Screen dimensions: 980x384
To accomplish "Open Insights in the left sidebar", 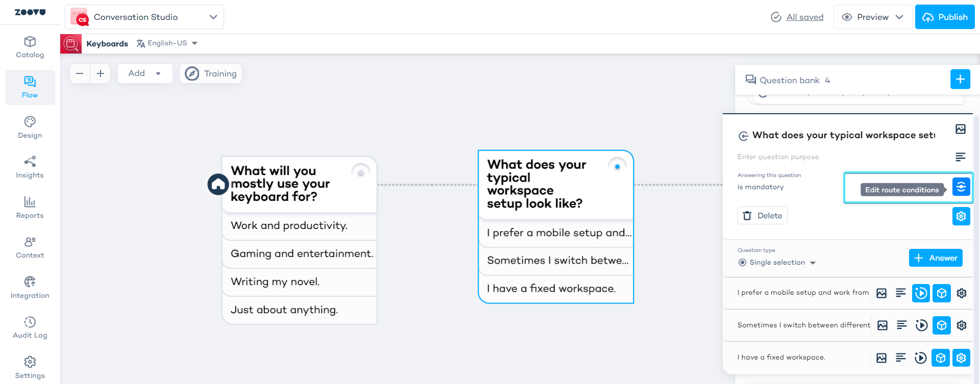I will click(30, 167).
